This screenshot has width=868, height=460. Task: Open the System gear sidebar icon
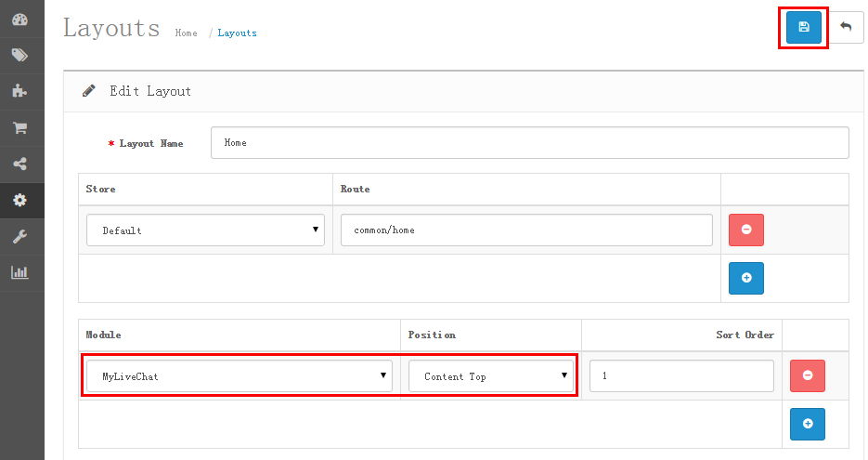pos(19,200)
